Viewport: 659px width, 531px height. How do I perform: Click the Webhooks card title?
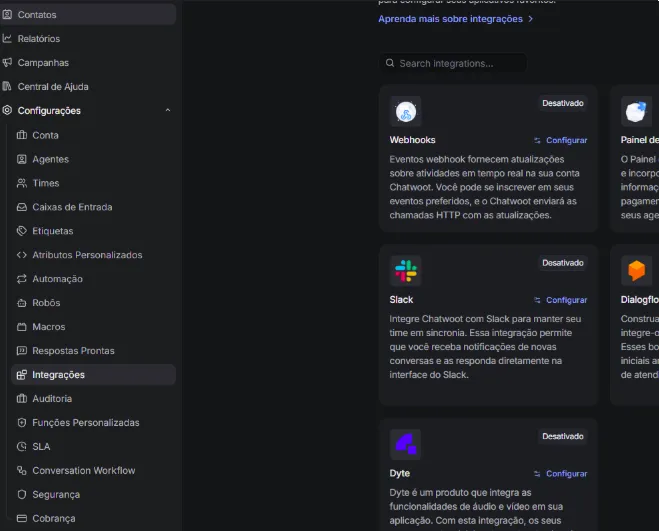tap(412, 140)
